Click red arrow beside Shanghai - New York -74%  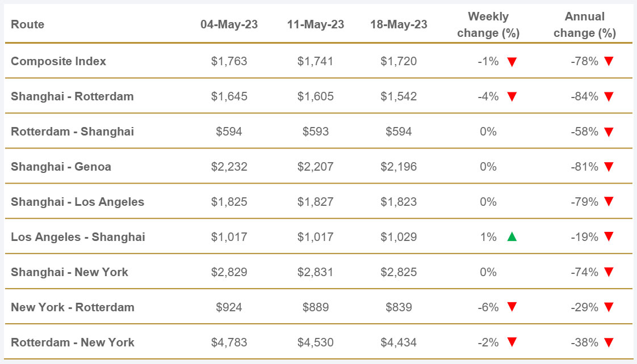pos(609,273)
